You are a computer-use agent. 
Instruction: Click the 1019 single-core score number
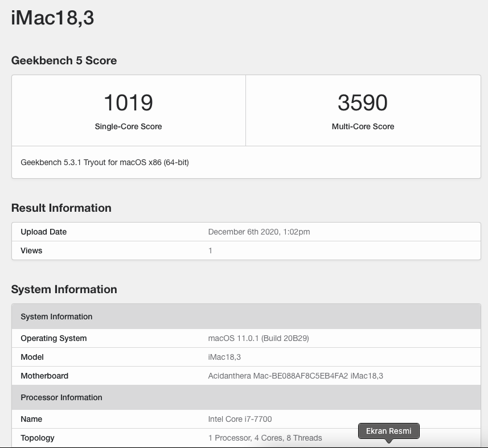point(128,103)
